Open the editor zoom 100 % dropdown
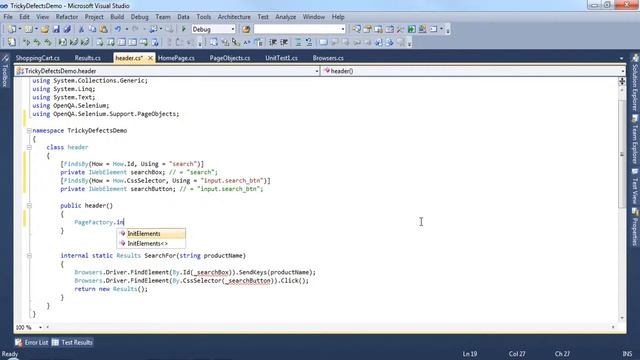The image size is (640, 360). [x=40, y=327]
